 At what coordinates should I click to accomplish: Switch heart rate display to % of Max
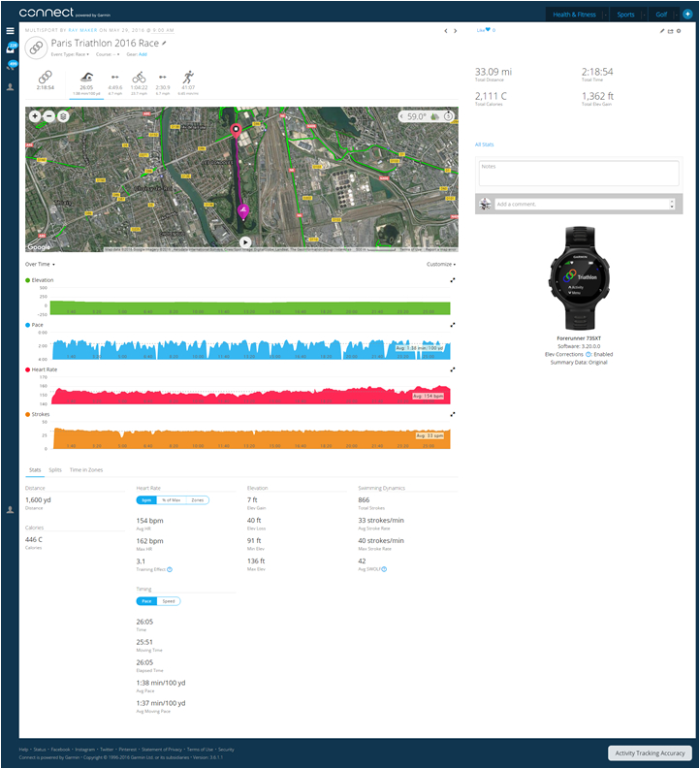pos(172,499)
